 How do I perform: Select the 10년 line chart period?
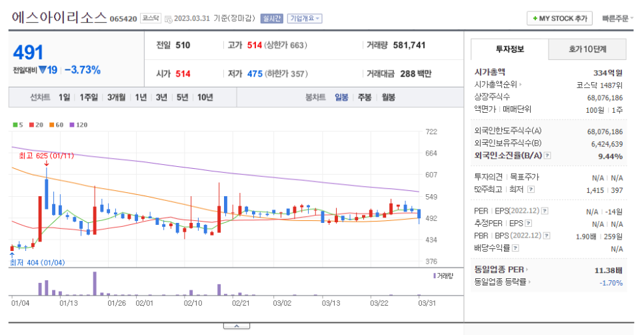coord(205,97)
